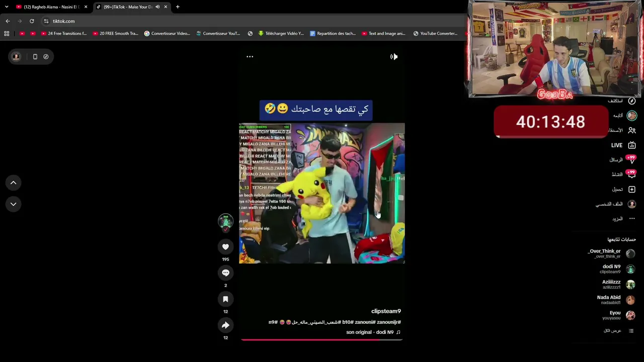The width and height of the screenshot is (644, 362).
Task: Open '24 Free Transitions f...' bookmark
Action: tap(64, 34)
